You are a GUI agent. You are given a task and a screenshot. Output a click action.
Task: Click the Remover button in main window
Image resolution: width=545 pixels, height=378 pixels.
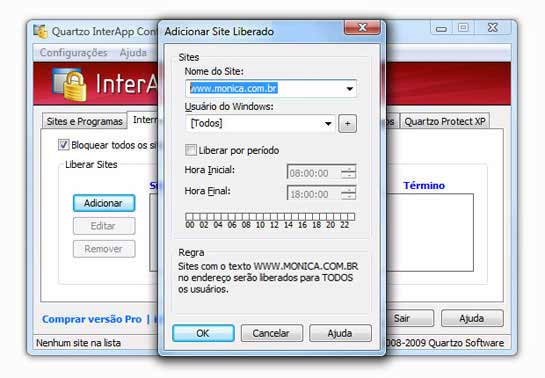click(104, 249)
